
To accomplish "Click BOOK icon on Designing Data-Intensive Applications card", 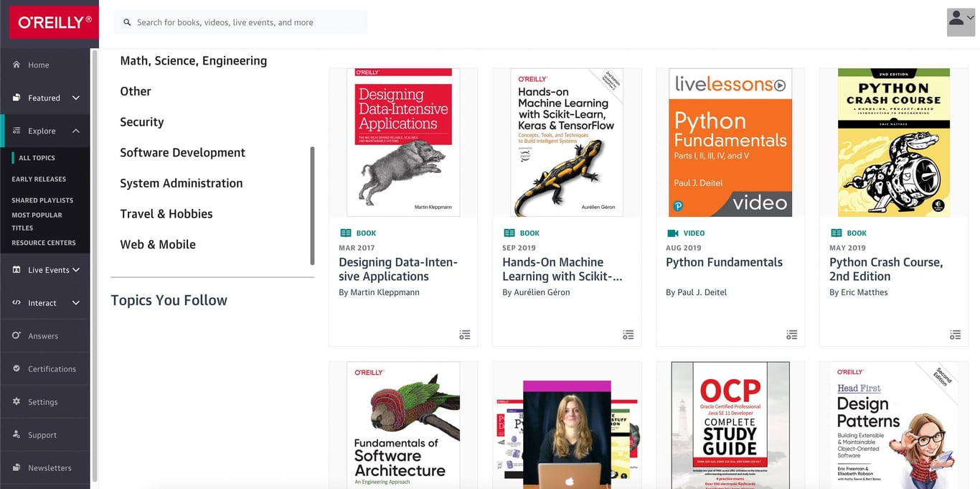I will coord(346,233).
